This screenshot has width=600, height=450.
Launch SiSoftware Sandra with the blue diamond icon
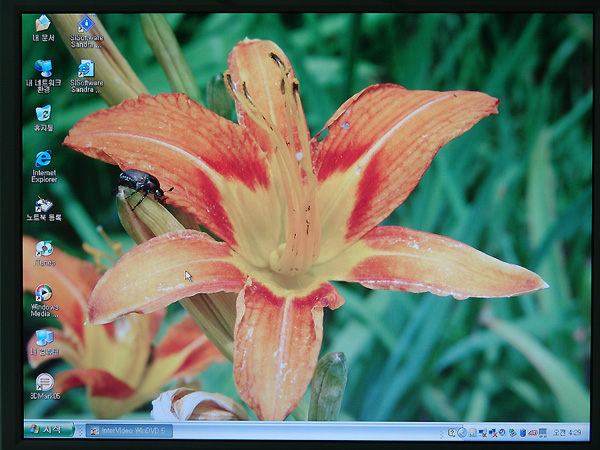[87, 31]
